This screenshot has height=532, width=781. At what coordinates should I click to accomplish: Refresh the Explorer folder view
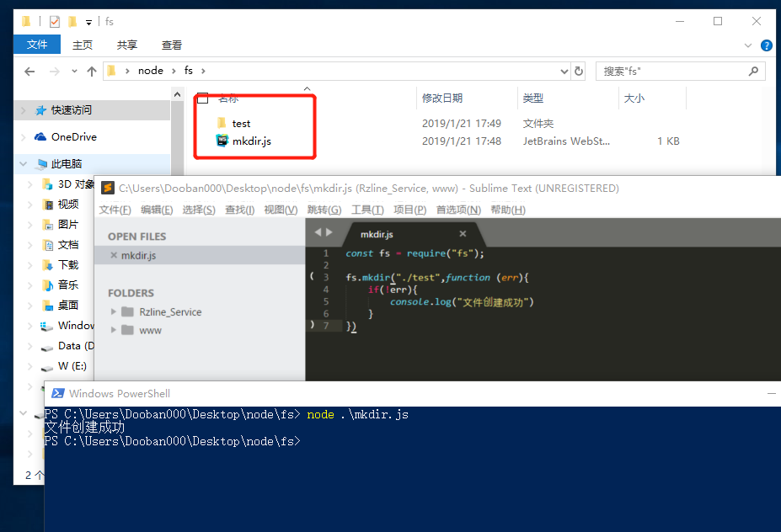(578, 72)
